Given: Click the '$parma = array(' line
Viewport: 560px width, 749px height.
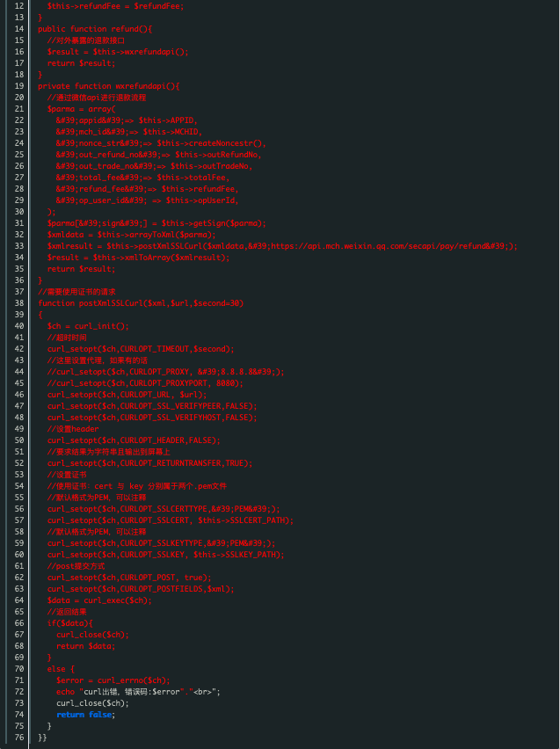Looking at the screenshot, I should (x=82, y=109).
